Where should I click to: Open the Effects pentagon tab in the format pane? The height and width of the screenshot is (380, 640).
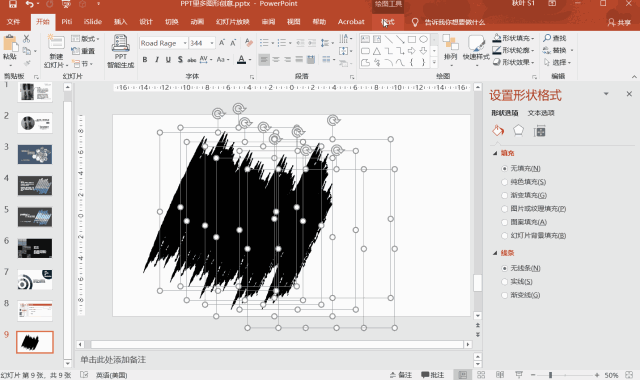click(x=518, y=131)
